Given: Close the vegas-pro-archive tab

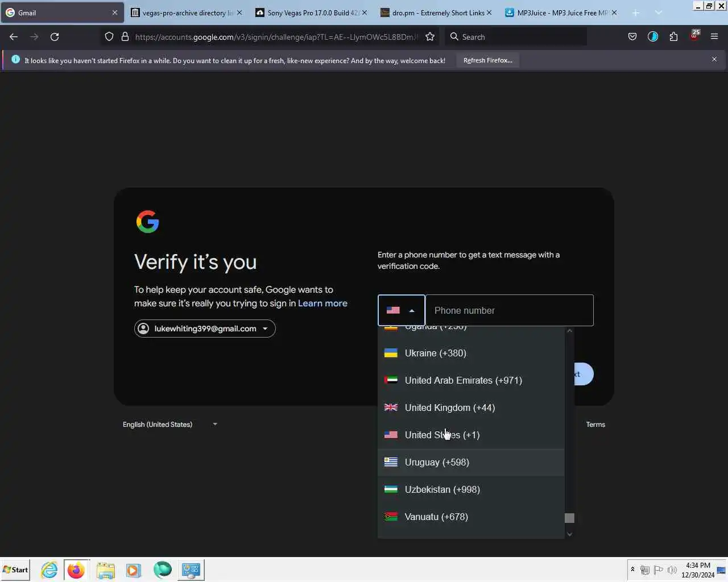Looking at the screenshot, I should pos(239,13).
